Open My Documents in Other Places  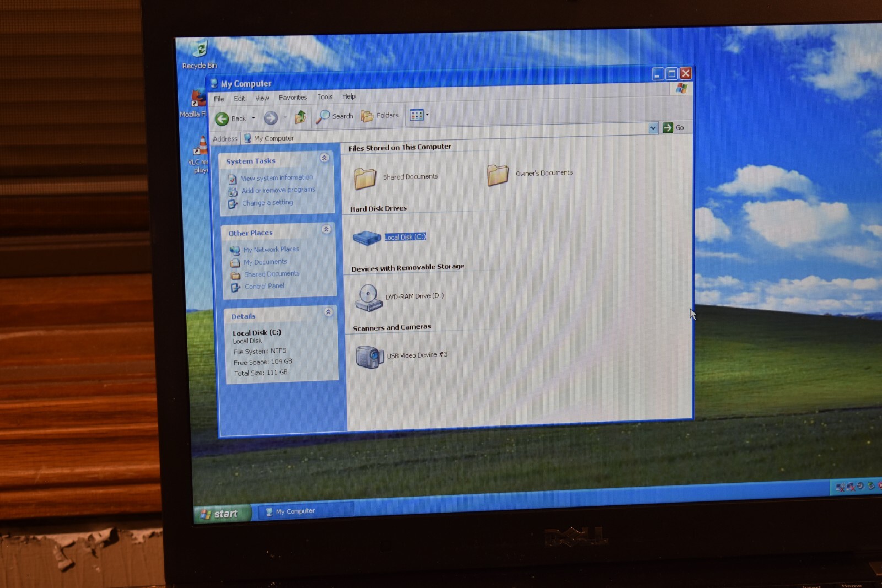[265, 262]
